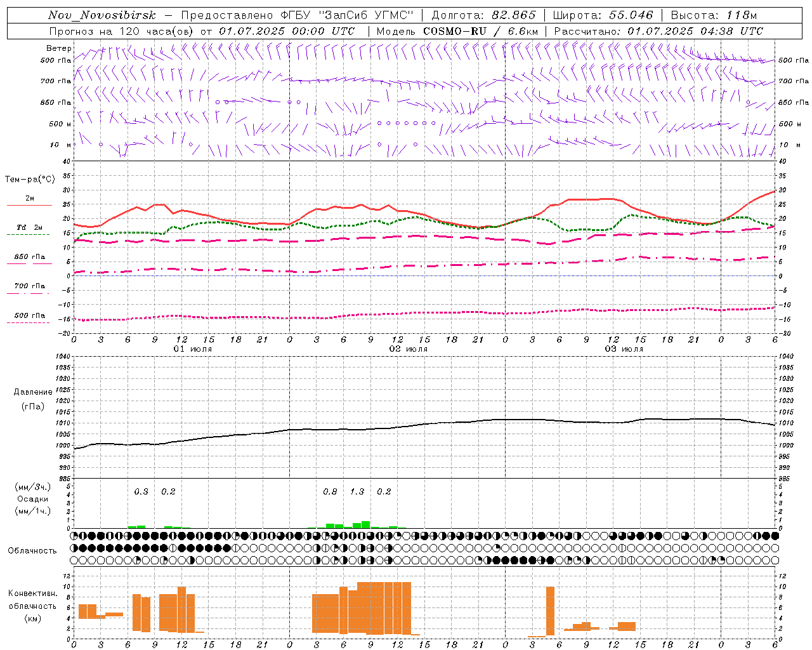The width and height of the screenshot is (812, 650).
Task: Click the "Модель COSMO-RU / 6.6км" text
Action: pos(457,31)
